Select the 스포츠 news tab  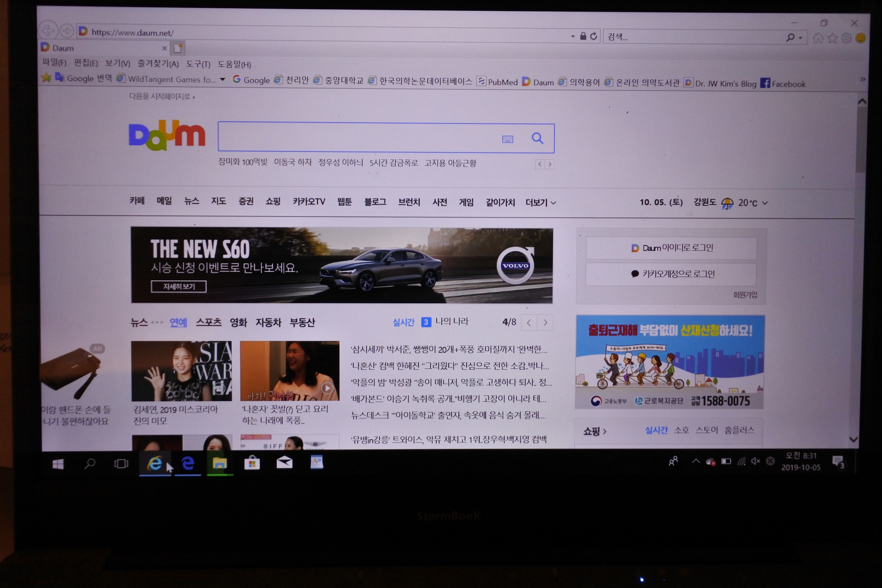pyautogui.click(x=209, y=322)
